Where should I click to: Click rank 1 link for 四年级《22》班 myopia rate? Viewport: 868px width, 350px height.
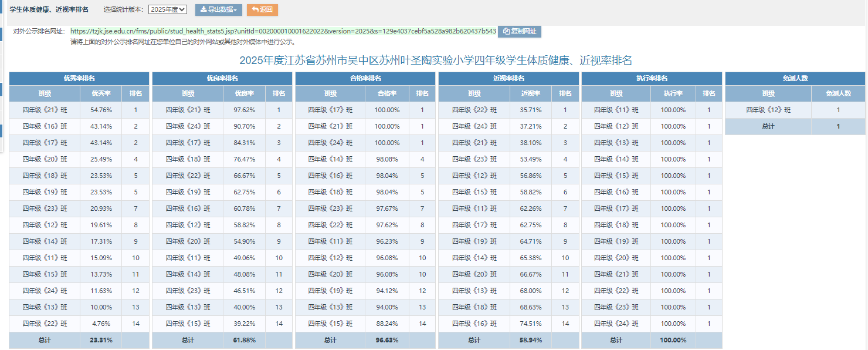click(565, 110)
